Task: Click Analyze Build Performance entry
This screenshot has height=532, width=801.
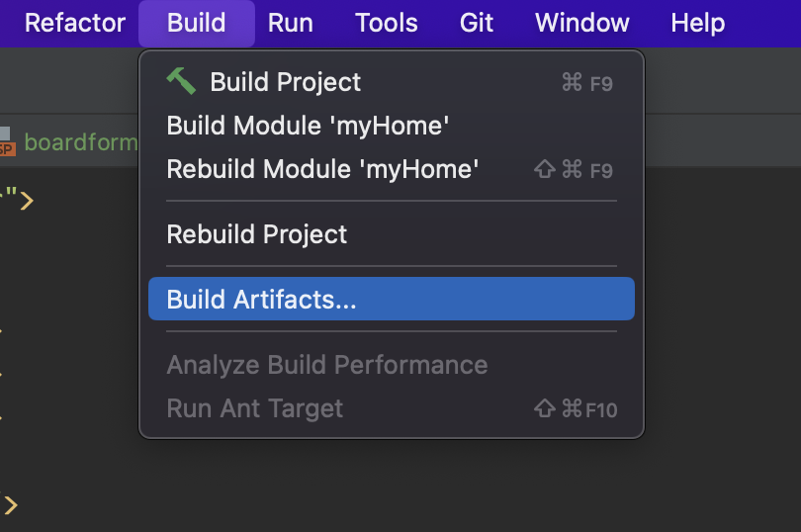Action: 327,365
